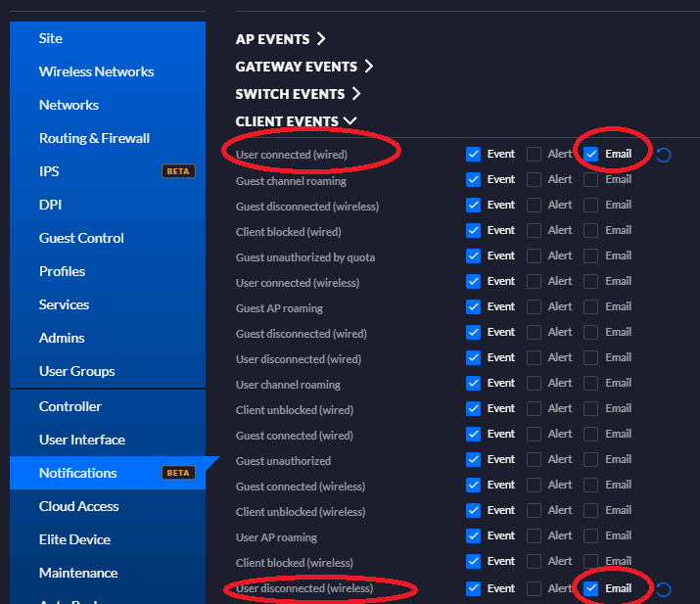Screen dimensions: 700x604
Task: Expand the AP Events section
Action: coord(281,39)
